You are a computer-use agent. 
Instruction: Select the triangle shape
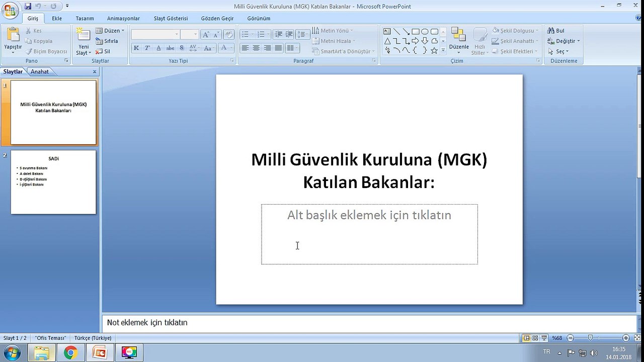[x=387, y=41]
